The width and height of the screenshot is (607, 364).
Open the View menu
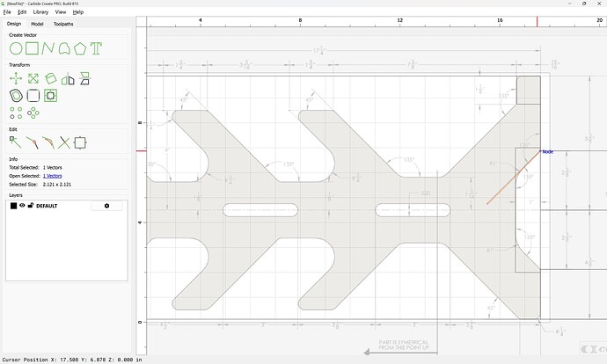click(61, 12)
